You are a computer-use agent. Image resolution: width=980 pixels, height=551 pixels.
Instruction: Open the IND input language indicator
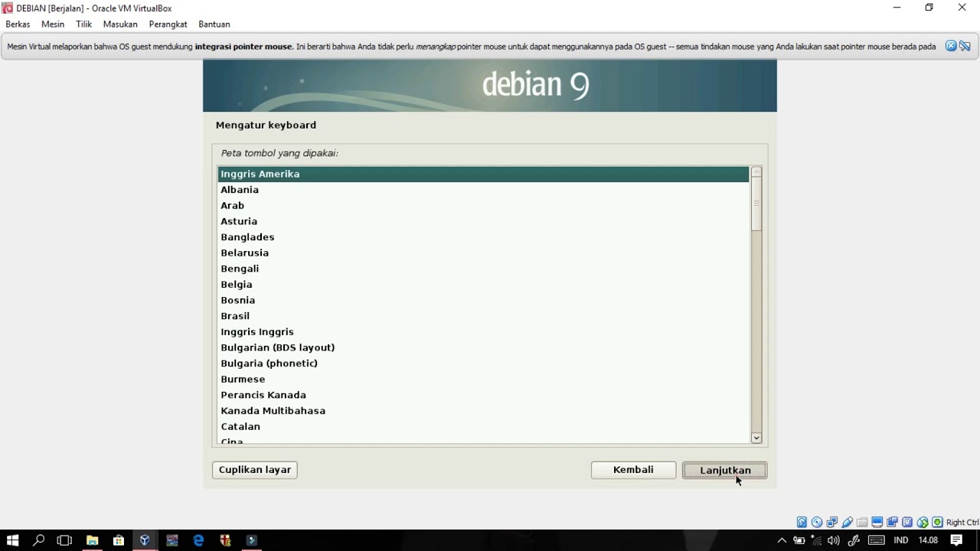[x=901, y=540]
